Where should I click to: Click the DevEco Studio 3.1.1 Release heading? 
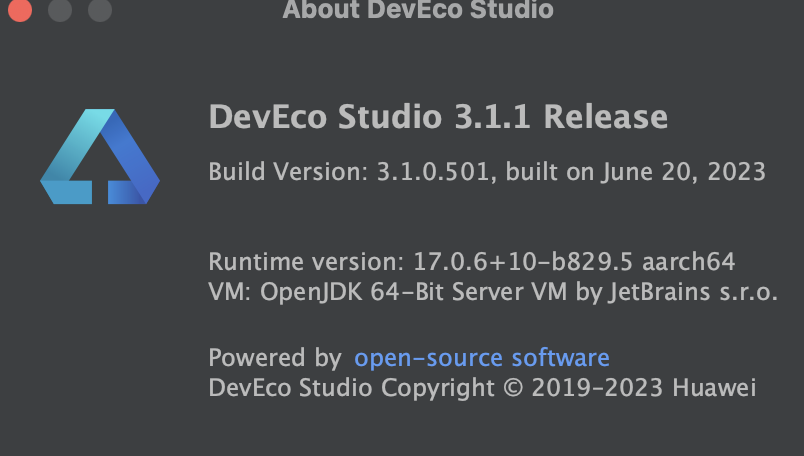click(x=438, y=117)
